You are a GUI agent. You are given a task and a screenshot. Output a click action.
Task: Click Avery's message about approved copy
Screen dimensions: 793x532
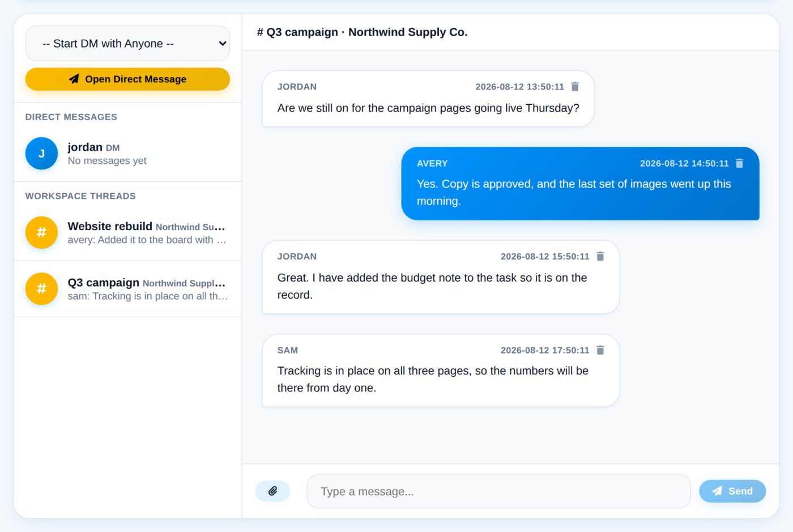pos(580,184)
